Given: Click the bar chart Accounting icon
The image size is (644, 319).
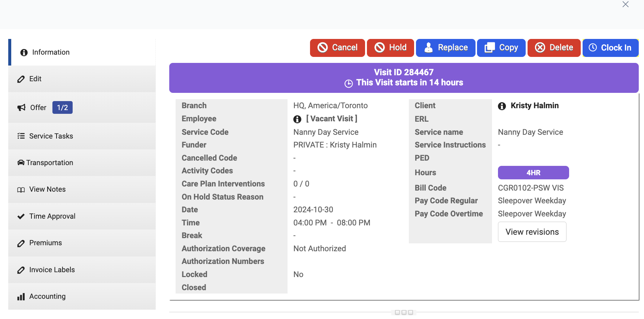Looking at the screenshot, I should tap(21, 297).
